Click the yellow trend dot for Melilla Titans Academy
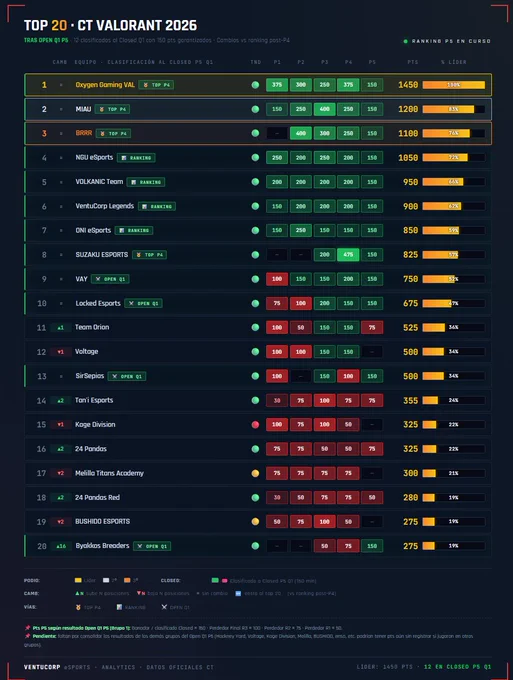This screenshot has width=513, height=680. [255, 473]
